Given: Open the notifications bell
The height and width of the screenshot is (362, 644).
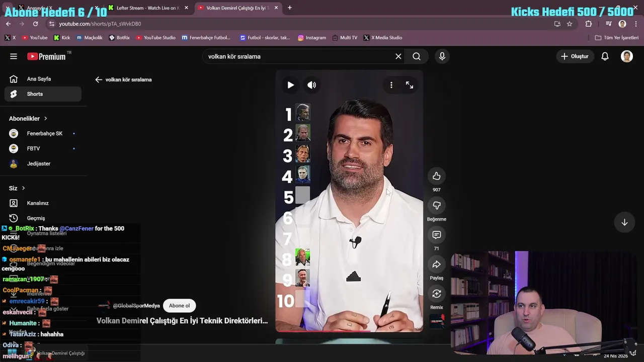Looking at the screenshot, I should point(605,56).
